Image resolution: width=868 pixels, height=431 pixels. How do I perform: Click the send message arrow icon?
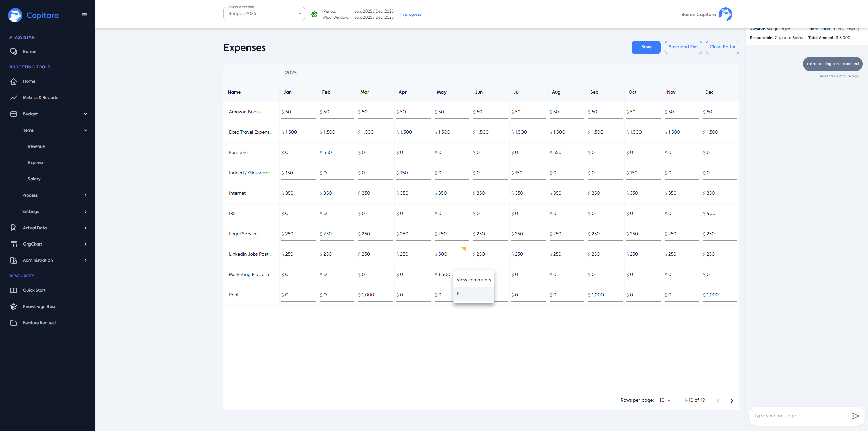point(855,416)
